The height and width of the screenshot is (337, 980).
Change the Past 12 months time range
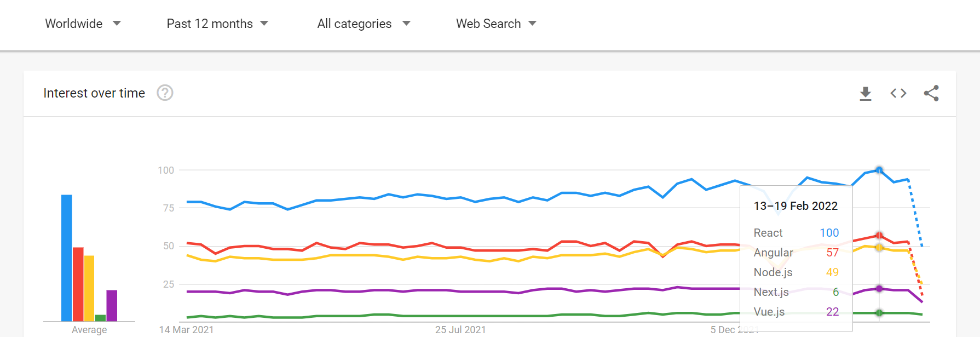point(217,24)
